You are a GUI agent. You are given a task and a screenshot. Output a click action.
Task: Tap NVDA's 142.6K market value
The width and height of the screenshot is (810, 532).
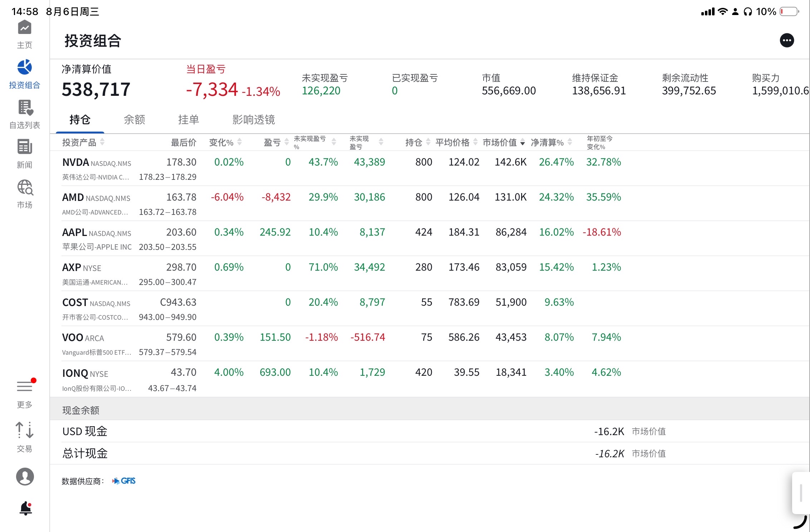(x=510, y=162)
